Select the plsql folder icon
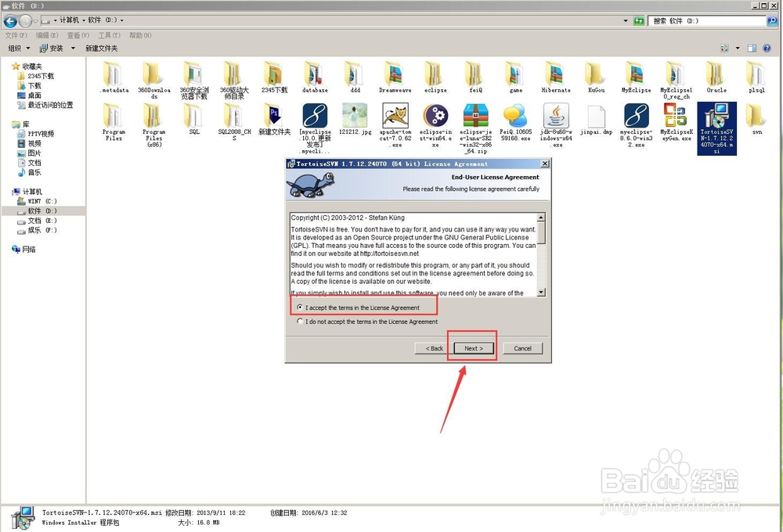Viewport: 783px width, 532px height. coord(756,74)
